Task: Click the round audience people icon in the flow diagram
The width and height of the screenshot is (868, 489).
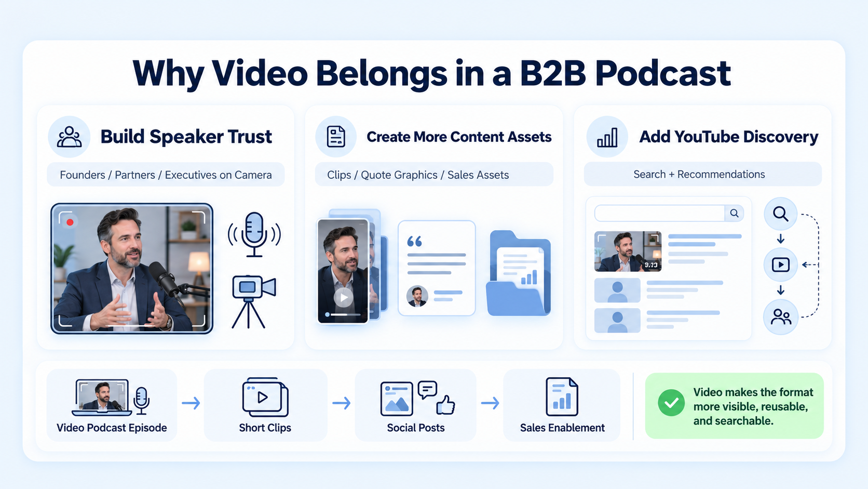Action: 780,316
